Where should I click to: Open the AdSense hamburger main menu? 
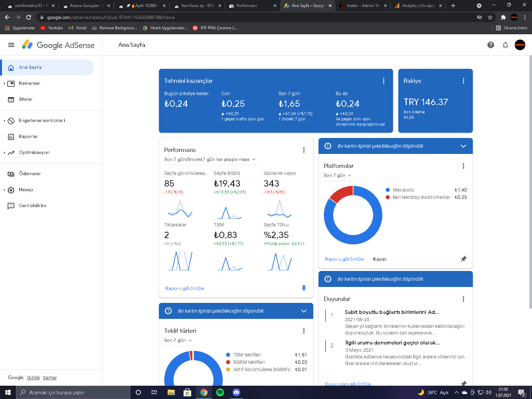coord(11,45)
